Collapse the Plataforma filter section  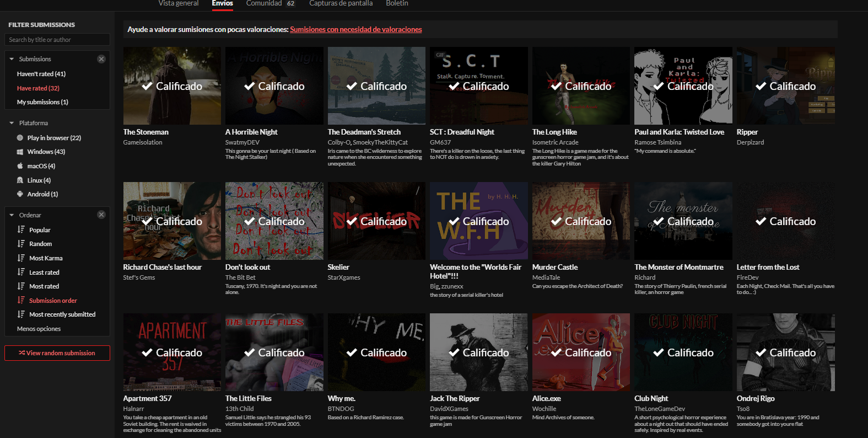[12, 123]
